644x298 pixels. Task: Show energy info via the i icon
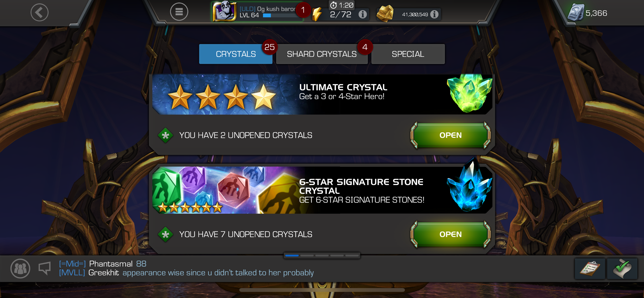(x=363, y=14)
